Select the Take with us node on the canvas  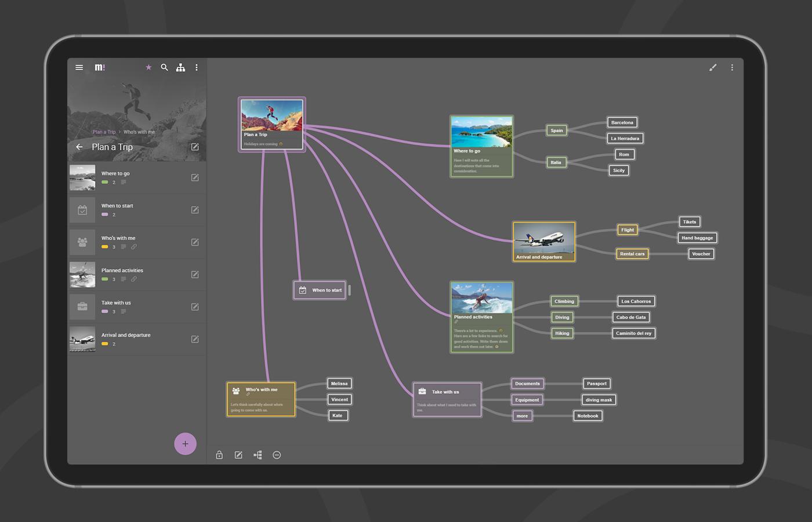(x=447, y=399)
